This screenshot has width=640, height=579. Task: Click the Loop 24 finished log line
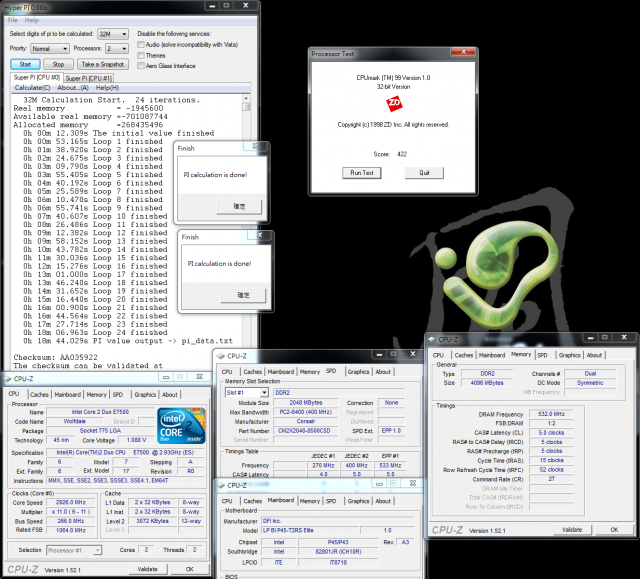click(95, 333)
